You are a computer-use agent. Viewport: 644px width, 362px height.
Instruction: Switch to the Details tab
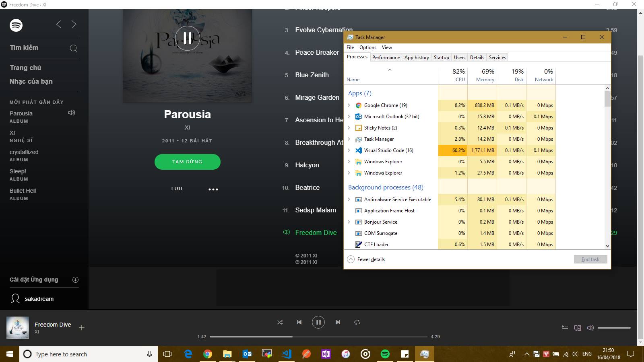point(477,58)
